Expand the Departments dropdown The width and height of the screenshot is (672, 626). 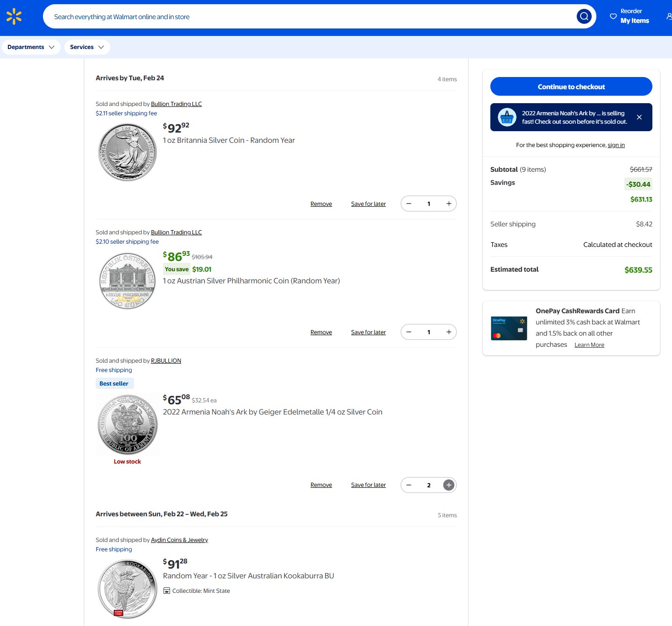[31, 47]
